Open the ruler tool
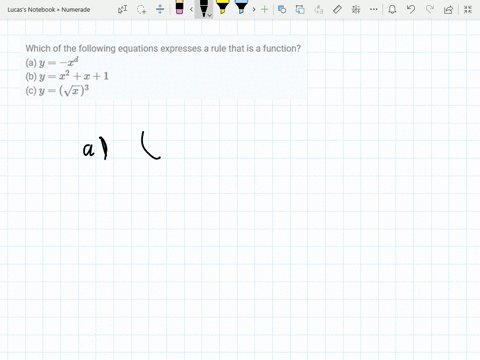 [337, 9]
